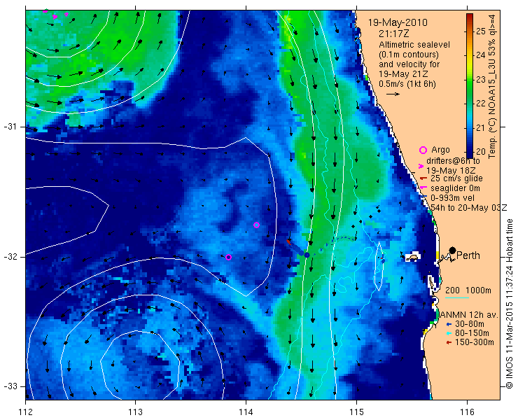518x420 pixels.
Task: Click the colorbar at the 25 degree mark
Action: [470, 31]
